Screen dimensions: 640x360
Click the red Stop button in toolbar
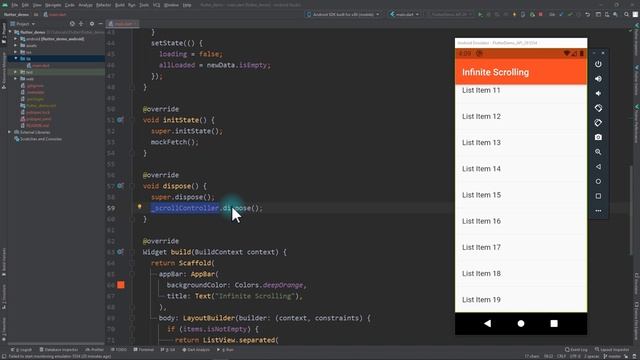[541, 14]
